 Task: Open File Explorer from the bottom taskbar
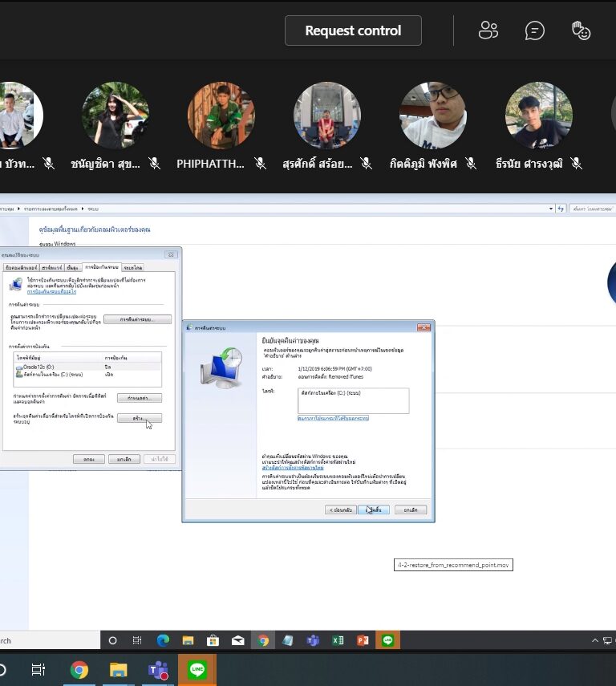(x=118, y=669)
